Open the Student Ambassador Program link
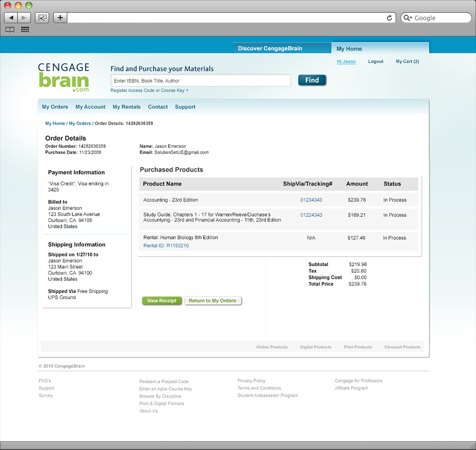This screenshot has height=450, width=476. pos(267,395)
